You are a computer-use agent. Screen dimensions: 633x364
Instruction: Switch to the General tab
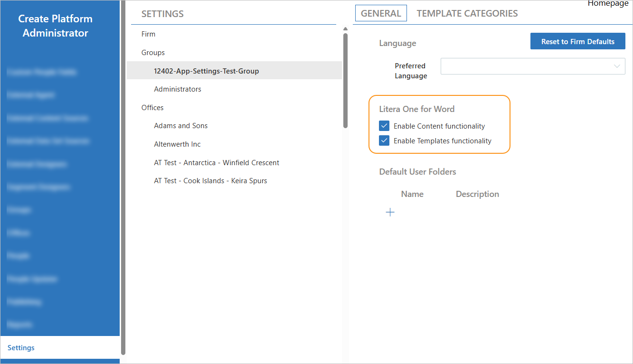click(x=381, y=13)
